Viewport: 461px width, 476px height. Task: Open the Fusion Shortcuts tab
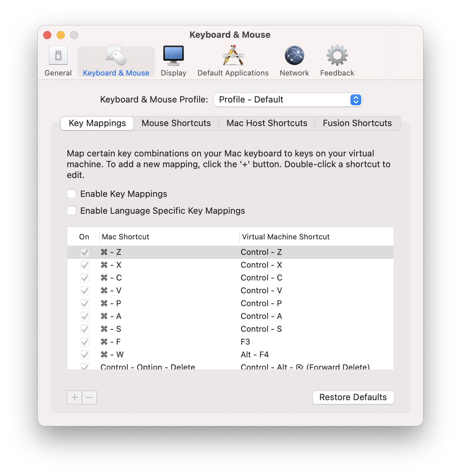click(x=357, y=123)
